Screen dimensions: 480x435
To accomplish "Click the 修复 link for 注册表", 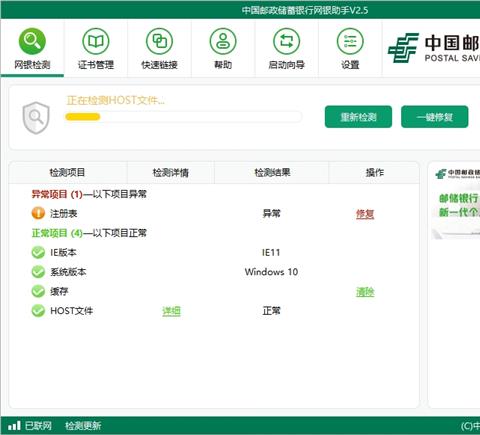I will point(365,214).
